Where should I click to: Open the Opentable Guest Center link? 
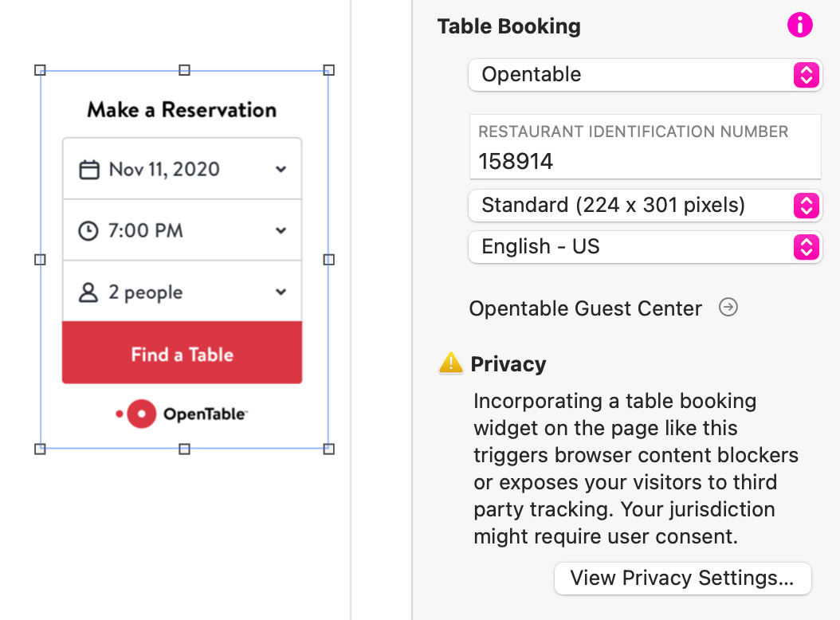click(x=585, y=308)
